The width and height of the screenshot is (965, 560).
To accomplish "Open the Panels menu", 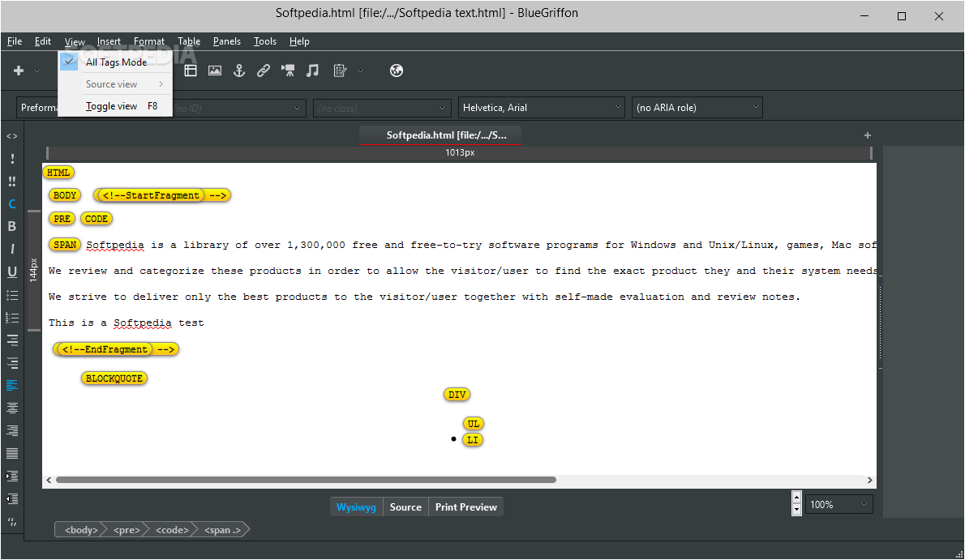I will point(226,41).
